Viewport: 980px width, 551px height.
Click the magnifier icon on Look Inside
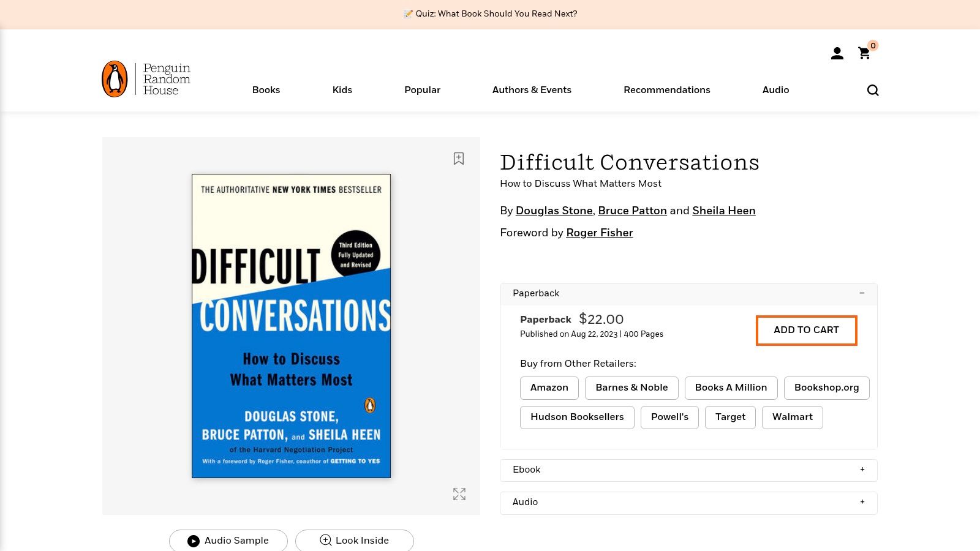tap(325, 541)
